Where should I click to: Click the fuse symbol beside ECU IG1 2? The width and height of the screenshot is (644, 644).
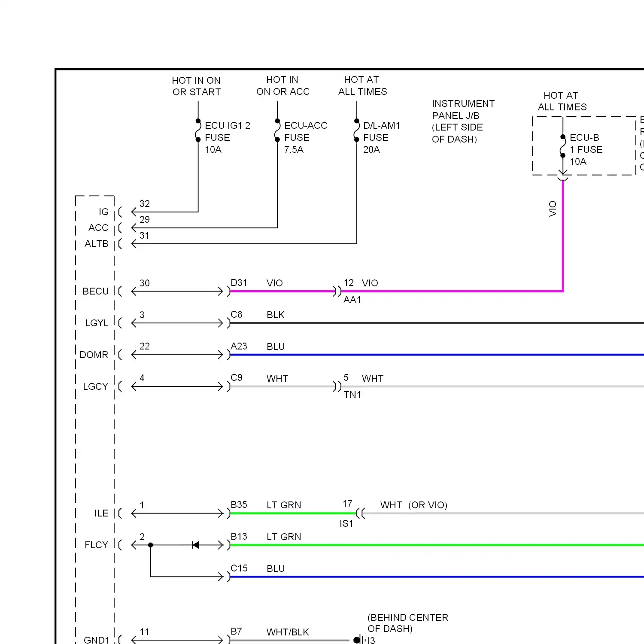coord(198,130)
